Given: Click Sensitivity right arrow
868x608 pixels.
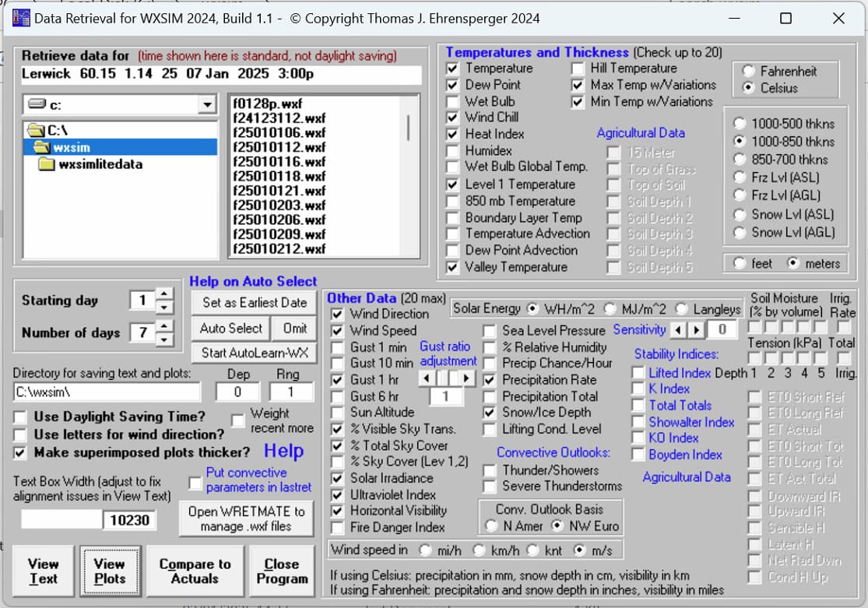Looking at the screenshot, I should coord(697,330).
